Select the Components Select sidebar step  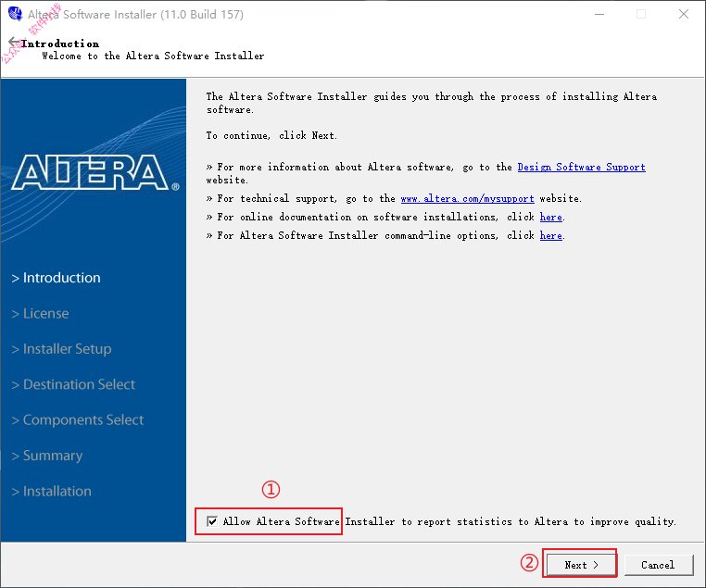click(x=78, y=420)
